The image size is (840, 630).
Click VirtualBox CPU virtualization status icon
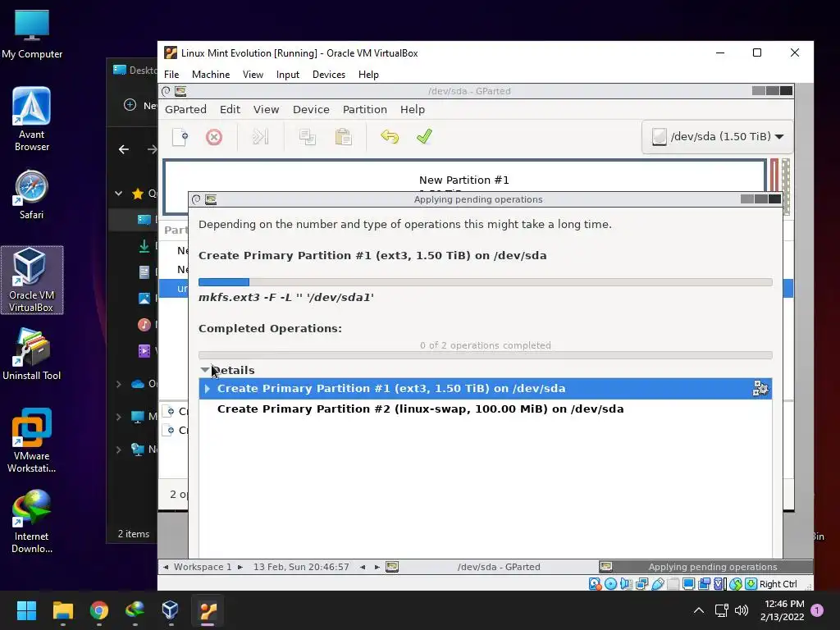click(x=719, y=584)
